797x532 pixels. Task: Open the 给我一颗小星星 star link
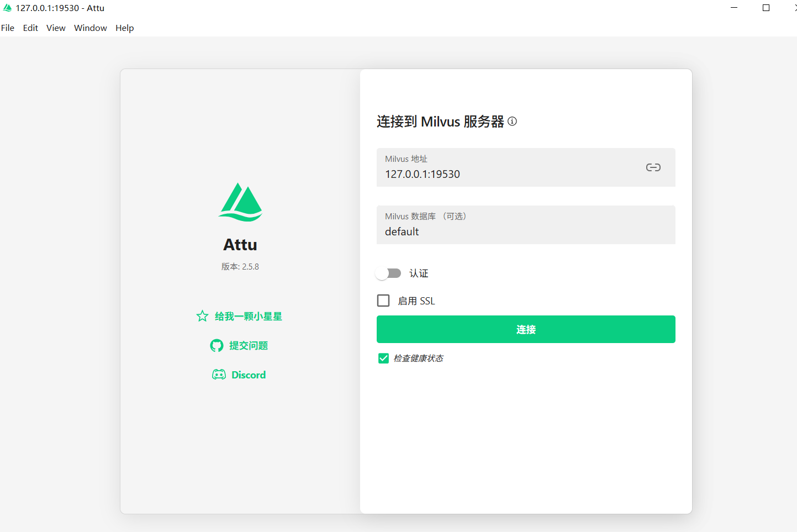click(x=249, y=315)
